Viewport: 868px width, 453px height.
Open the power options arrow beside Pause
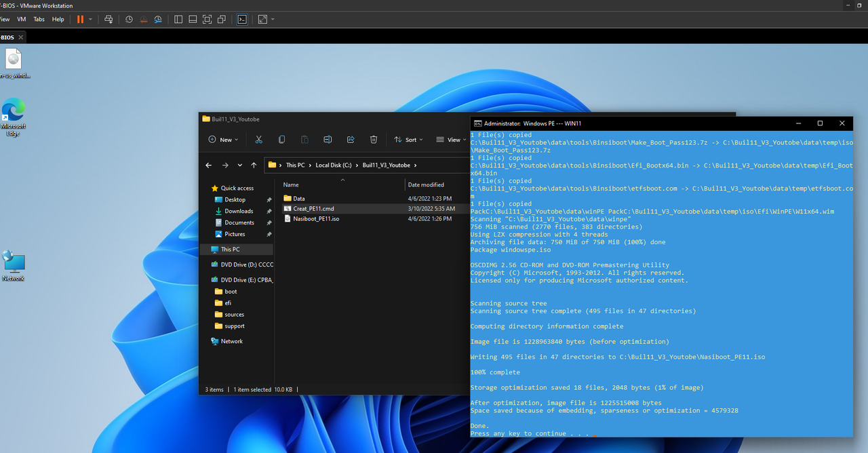90,19
